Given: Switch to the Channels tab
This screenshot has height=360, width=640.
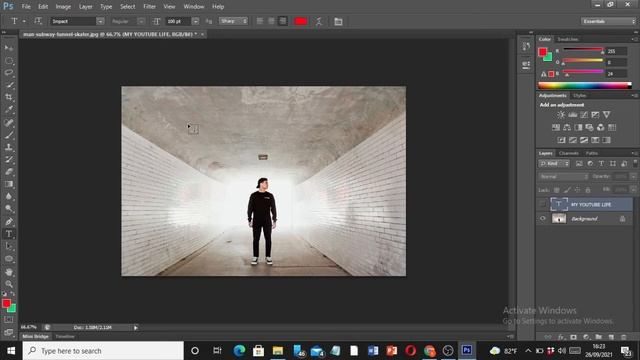Looking at the screenshot, I should tap(569, 153).
